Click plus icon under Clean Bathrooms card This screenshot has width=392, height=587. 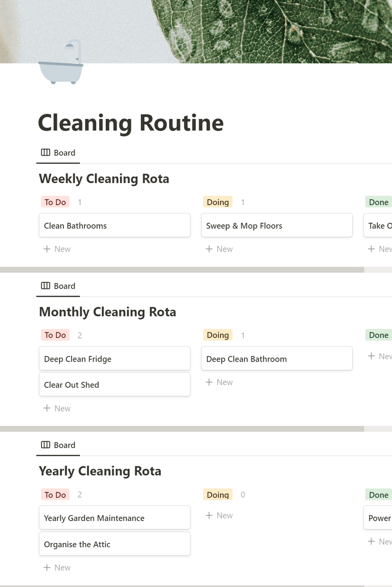pyautogui.click(x=47, y=249)
